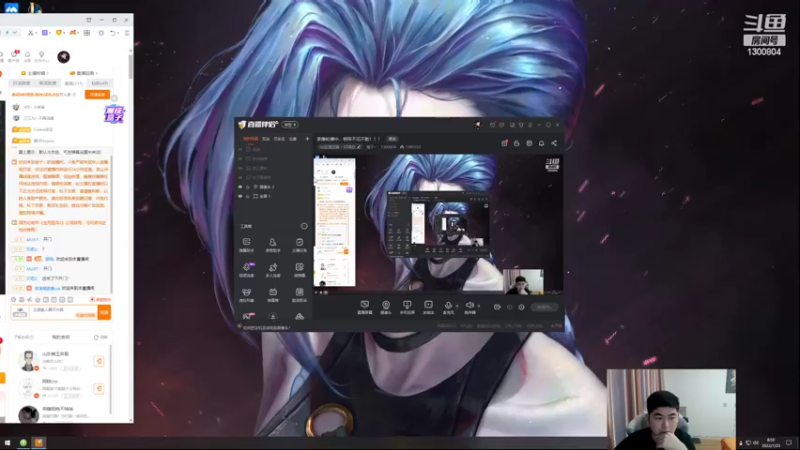
Task: Open the middle tool in toolbox second row
Action: pyautogui.click(x=273, y=269)
